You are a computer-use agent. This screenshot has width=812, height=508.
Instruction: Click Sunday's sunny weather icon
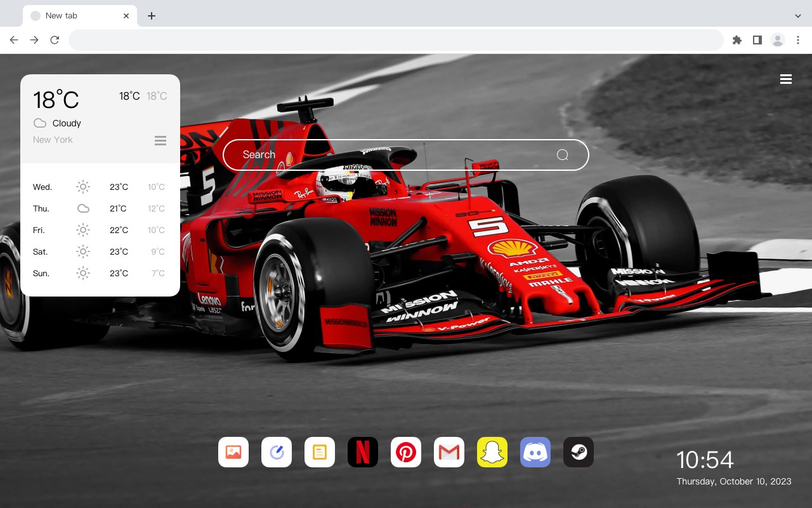pyautogui.click(x=83, y=273)
